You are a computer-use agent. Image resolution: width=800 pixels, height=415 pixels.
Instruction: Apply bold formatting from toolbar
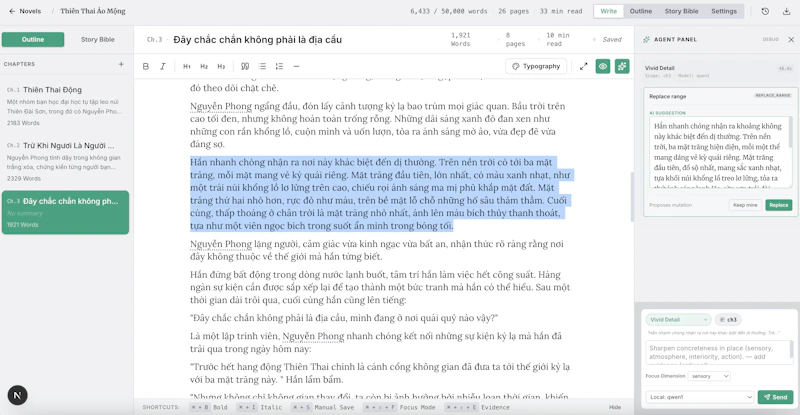[x=146, y=66]
